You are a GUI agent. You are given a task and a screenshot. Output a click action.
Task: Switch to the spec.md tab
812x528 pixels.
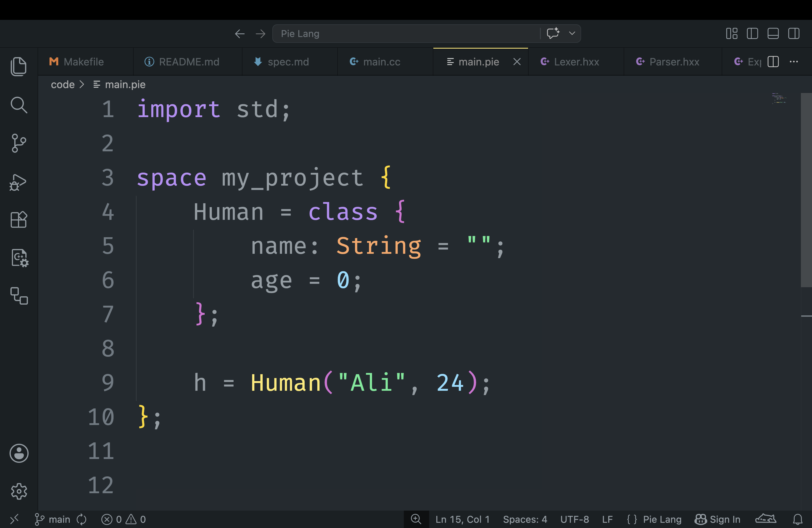click(x=290, y=62)
